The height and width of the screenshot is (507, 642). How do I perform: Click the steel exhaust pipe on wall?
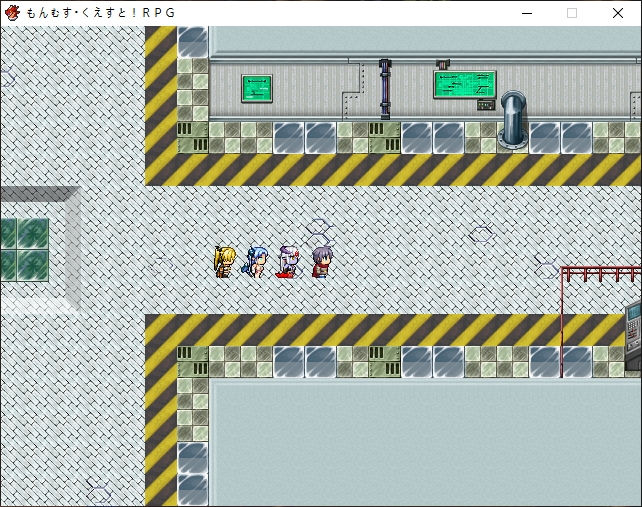coord(511,119)
